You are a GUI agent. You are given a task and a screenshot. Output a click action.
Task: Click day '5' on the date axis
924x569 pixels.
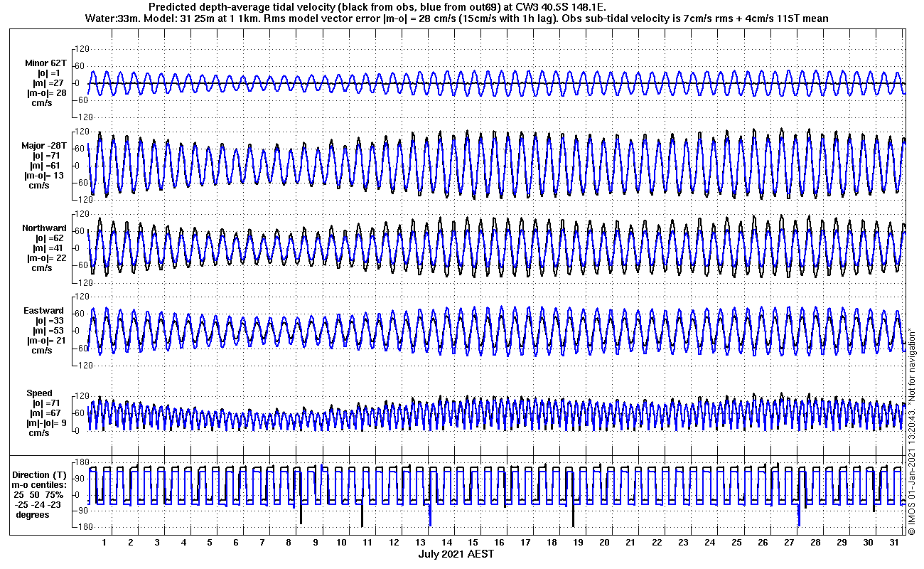210,542
